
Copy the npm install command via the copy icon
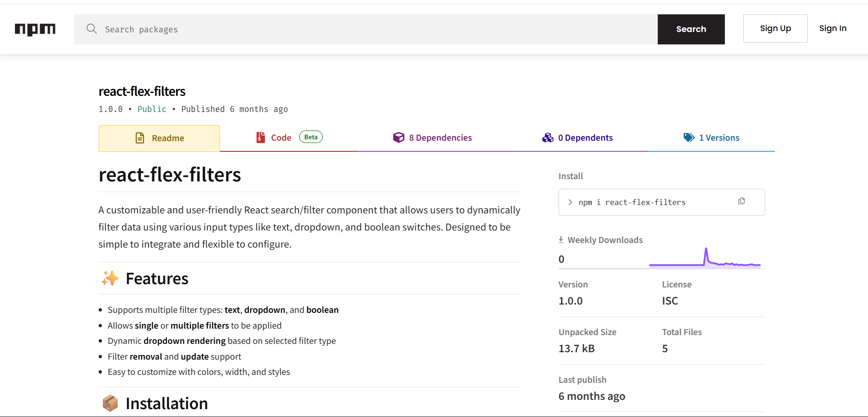(741, 201)
